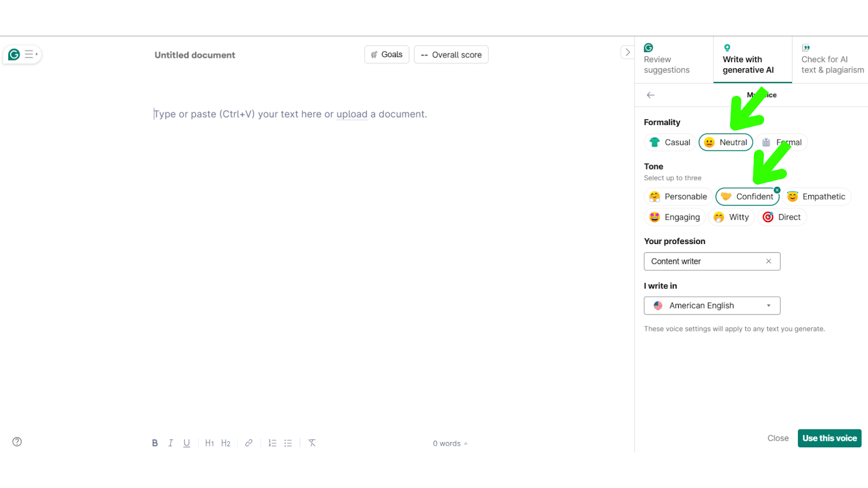Toggle the Direct tone
The width and height of the screenshot is (868, 488).
(x=782, y=217)
